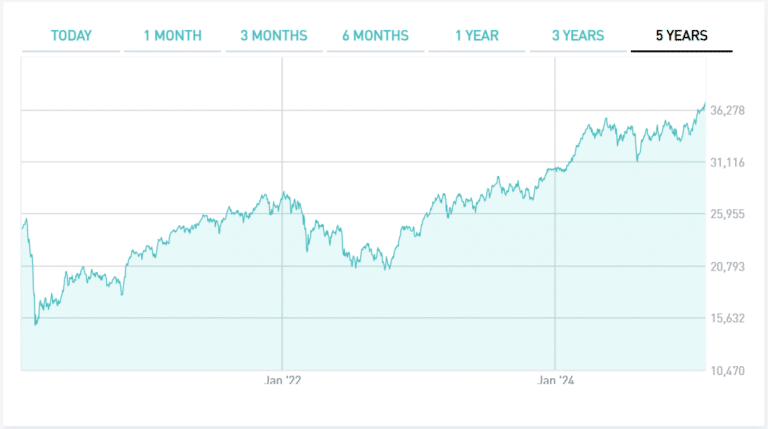This screenshot has height=429, width=768.
Task: Switch to the TODAY time range tab
Action: [x=71, y=36]
